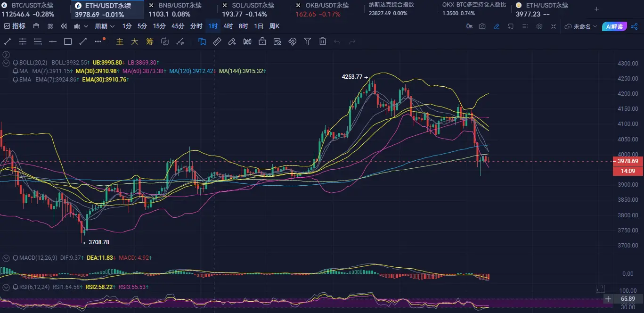
Task: Open the grid layout icon in top toolbar
Action: (x=50, y=26)
